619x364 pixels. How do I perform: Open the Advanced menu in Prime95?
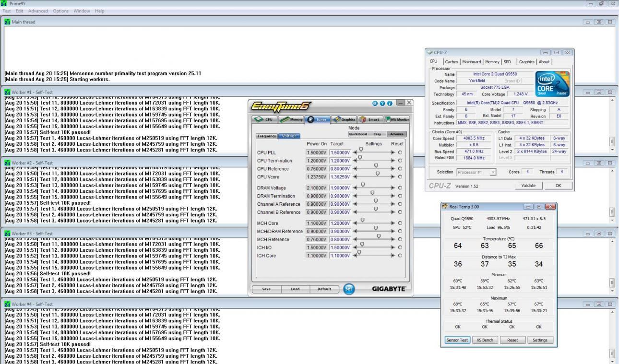pos(38,11)
